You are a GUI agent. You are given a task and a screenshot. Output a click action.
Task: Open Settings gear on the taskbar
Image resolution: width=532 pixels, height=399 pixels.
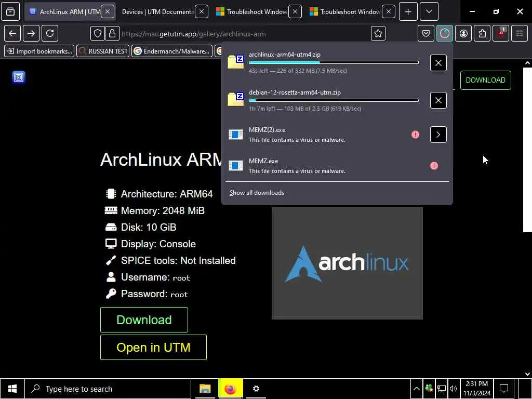256,389
